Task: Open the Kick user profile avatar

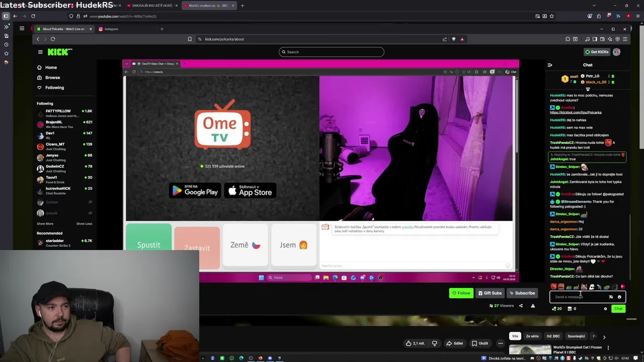Action: 616,52
